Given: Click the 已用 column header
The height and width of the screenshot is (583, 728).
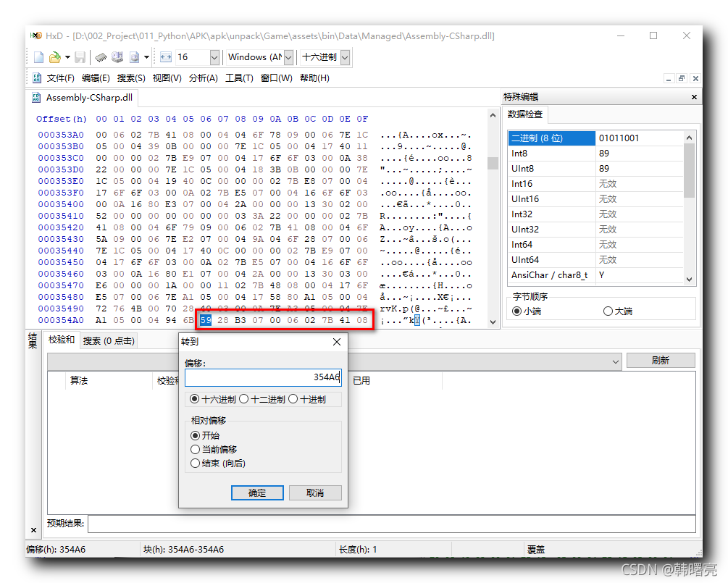Looking at the screenshot, I should click(x=361, y=381).
